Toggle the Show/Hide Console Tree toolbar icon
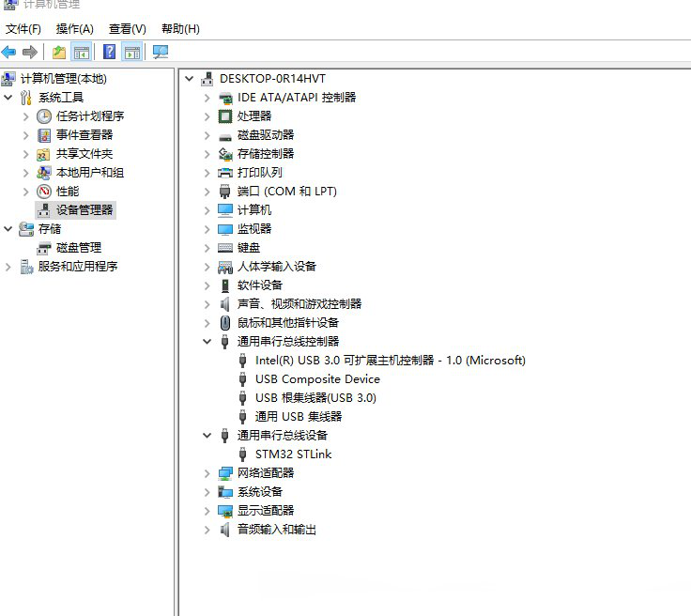This screenshot has height=616, width=691. tap(81, 52)
